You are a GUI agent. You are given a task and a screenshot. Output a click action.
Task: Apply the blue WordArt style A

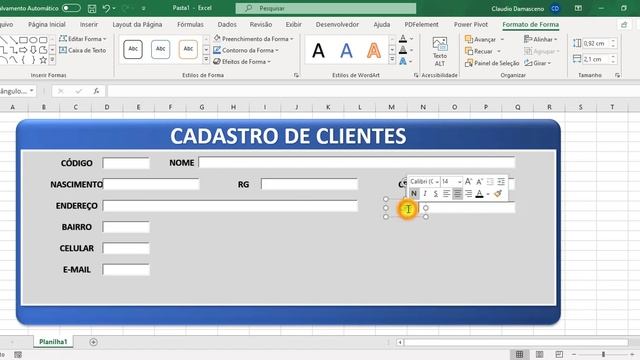click(346, 51)
